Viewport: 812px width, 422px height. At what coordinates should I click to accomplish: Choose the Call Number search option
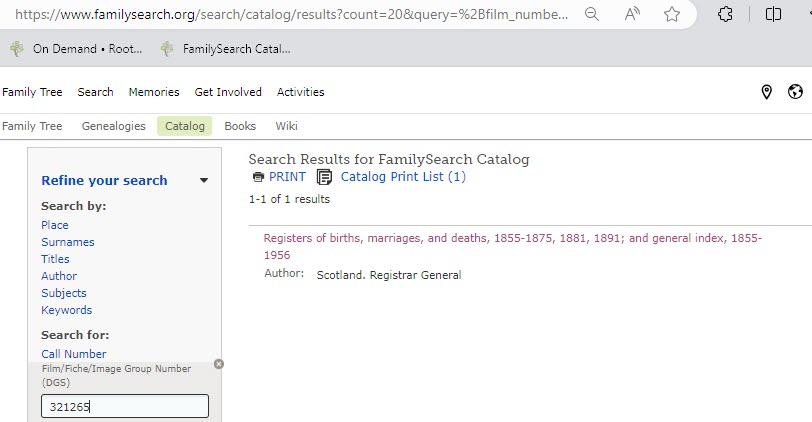[74, 354]
